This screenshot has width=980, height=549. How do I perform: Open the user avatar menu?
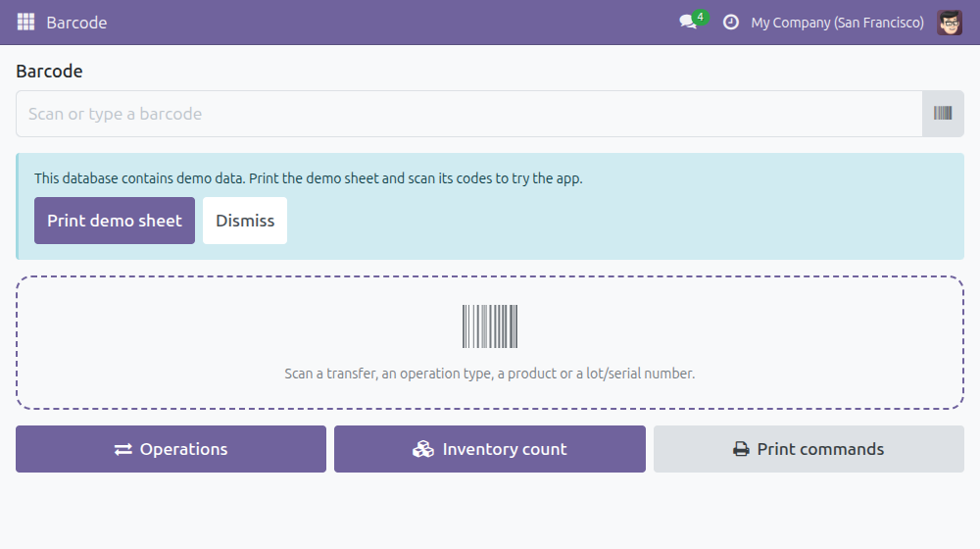tap(950, 23)
